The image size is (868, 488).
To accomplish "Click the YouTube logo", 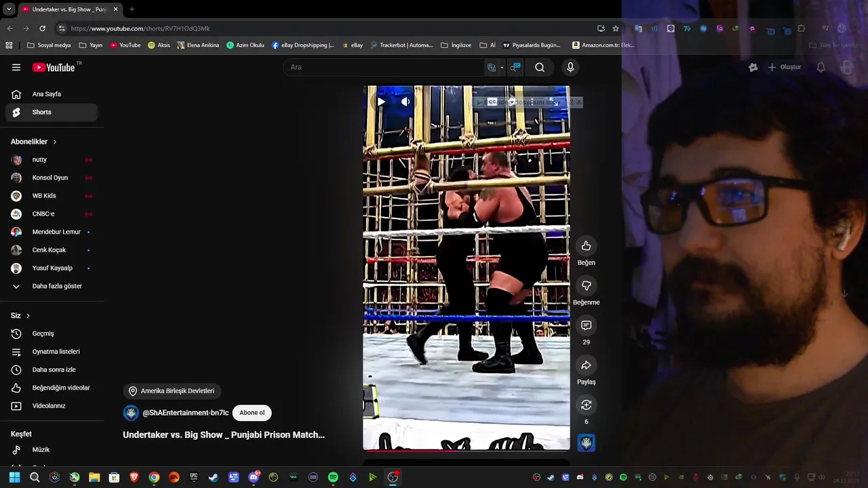I will coord(54,67).
